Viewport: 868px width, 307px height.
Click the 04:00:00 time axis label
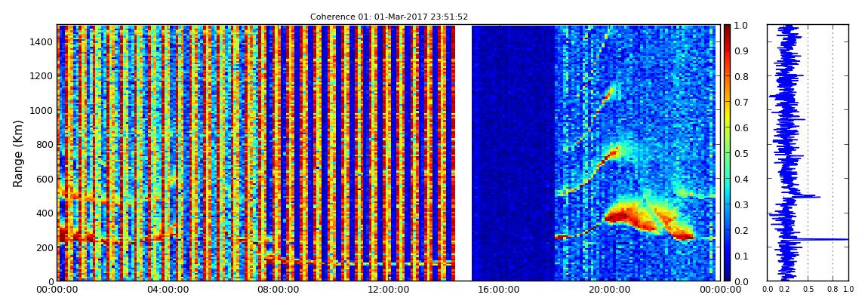[167, 290]
